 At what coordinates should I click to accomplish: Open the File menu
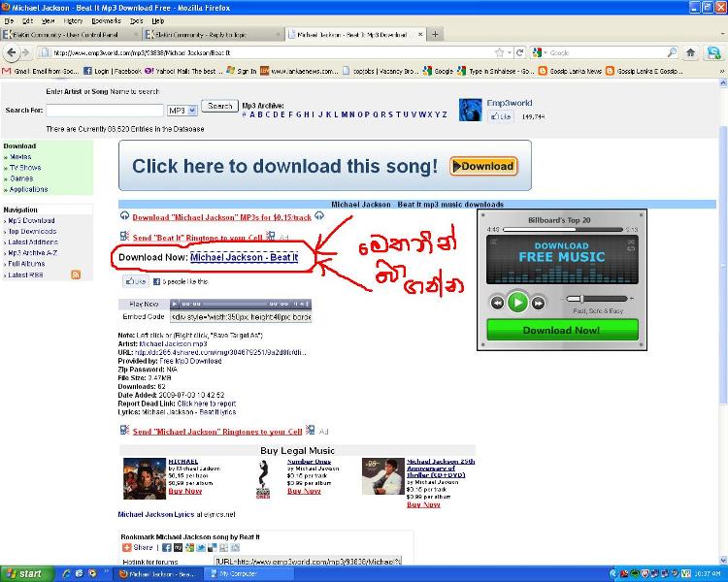[x=9, y=21]
